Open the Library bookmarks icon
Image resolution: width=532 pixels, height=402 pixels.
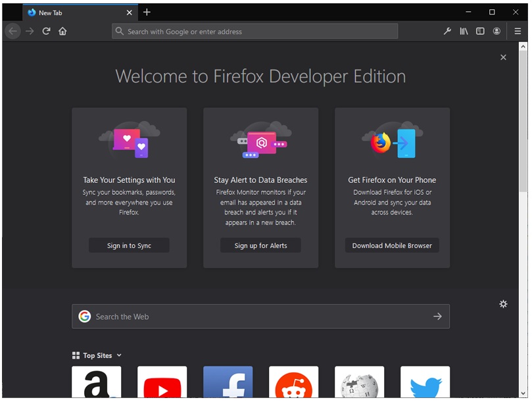(x=464, y=31)
